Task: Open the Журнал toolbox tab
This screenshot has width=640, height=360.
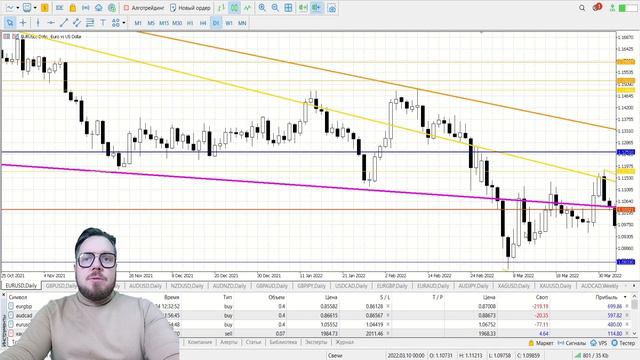Action: 344,342
